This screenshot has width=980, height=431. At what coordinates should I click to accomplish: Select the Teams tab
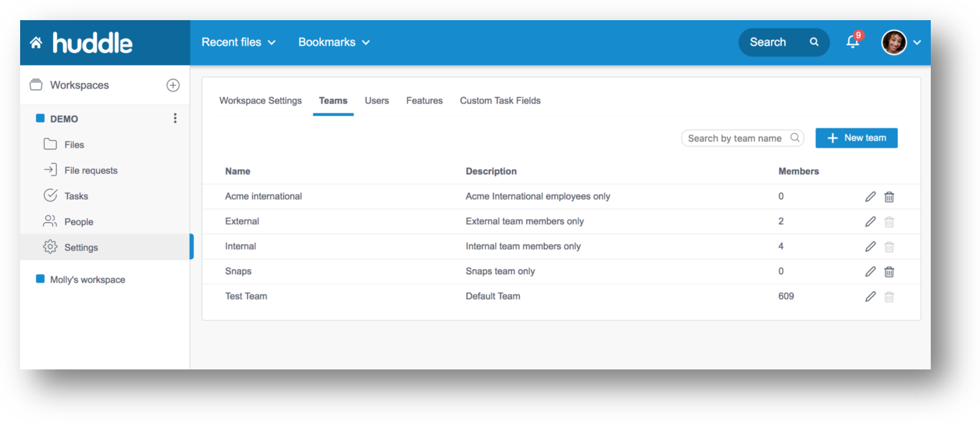(x=333, y=101)
